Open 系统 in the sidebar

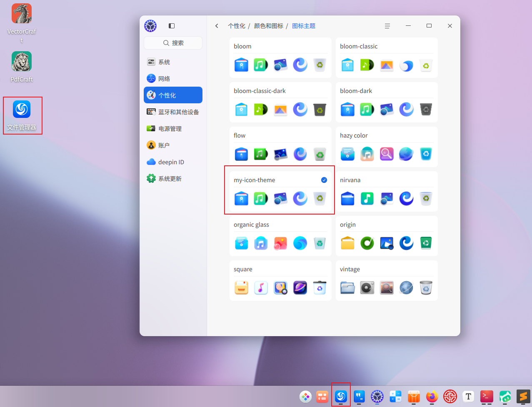pos(173,62)
